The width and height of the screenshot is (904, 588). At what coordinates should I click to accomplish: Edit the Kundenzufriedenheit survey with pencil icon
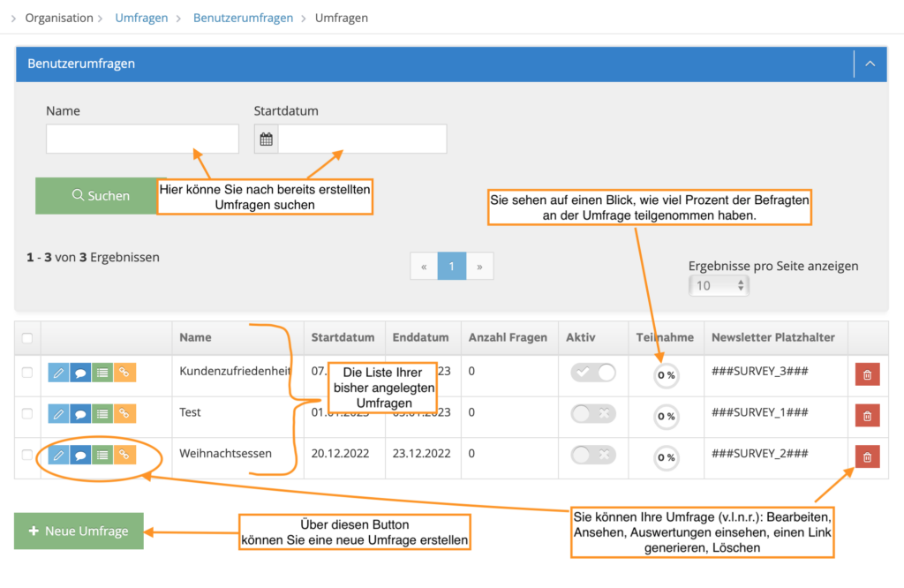(x=58, y=373)
